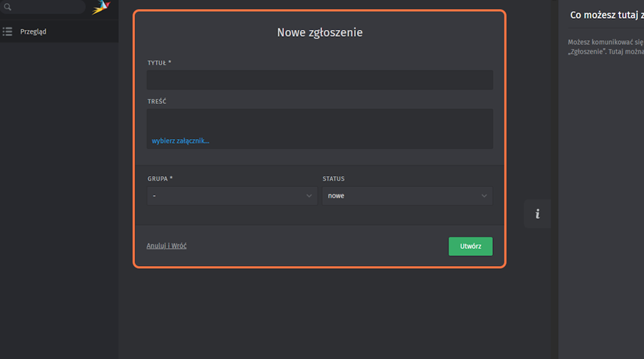Click inside the Treść text area
Image resolution: width=644 pixels, height=359 pixels.
tap(319, 122)
